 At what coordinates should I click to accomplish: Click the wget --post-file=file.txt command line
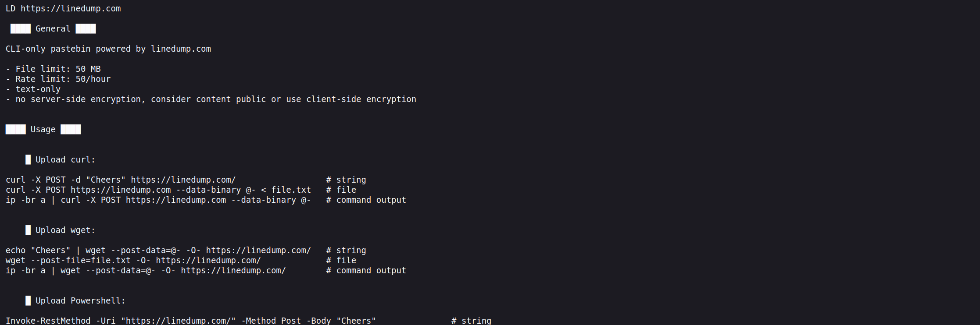click(133, 261)
